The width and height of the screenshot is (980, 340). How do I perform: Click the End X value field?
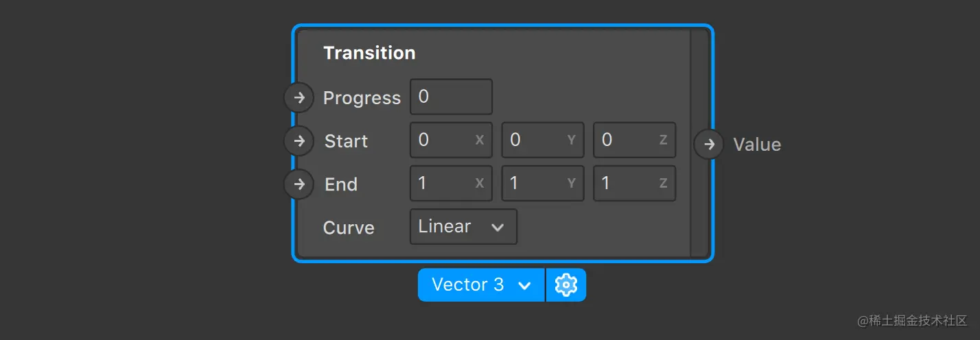pos(451,184)
